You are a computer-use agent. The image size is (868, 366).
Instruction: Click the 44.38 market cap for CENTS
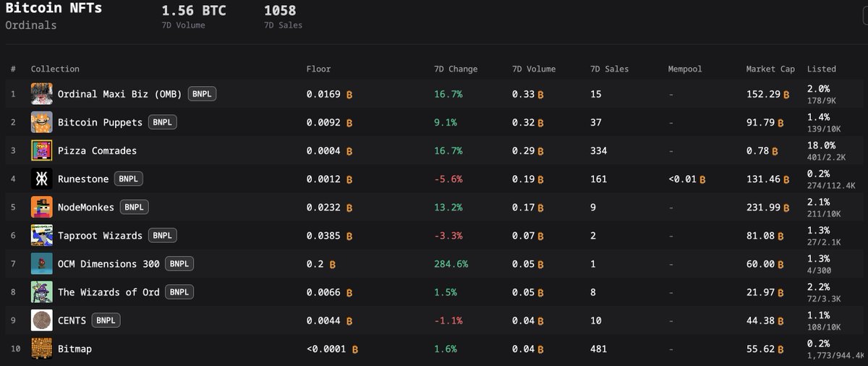pos(760,320)
